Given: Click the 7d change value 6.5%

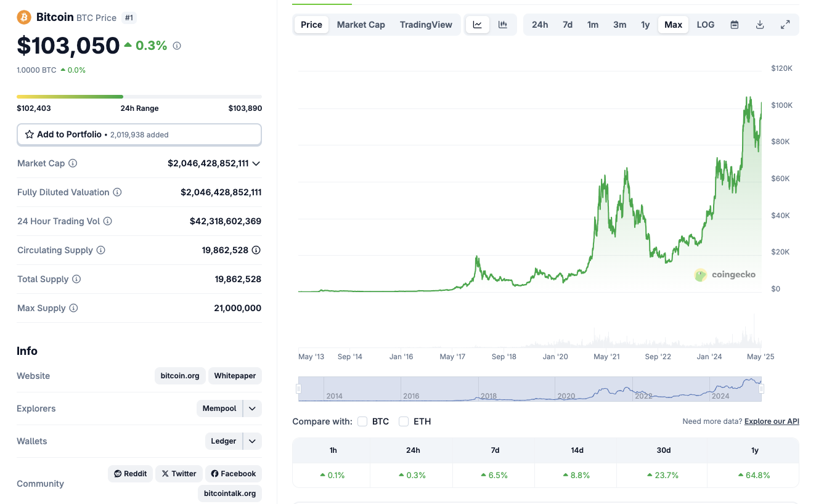Looking at the screenshot, I should [495, 475].
